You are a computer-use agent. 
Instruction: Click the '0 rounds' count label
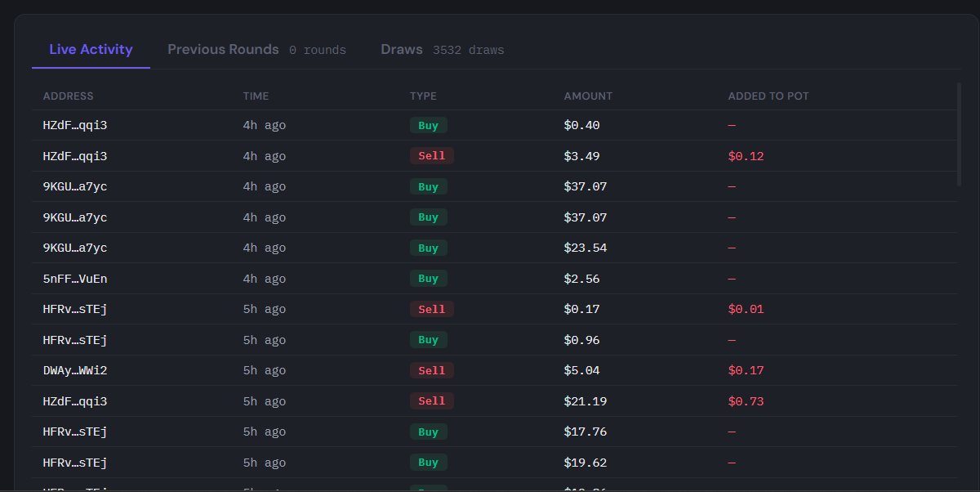[x=318, y=51]
